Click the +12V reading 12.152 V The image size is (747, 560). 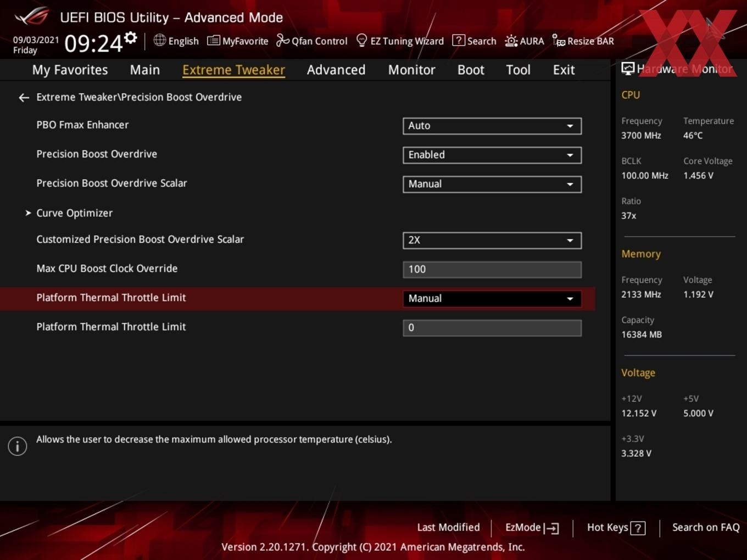(x=639, y=413)
